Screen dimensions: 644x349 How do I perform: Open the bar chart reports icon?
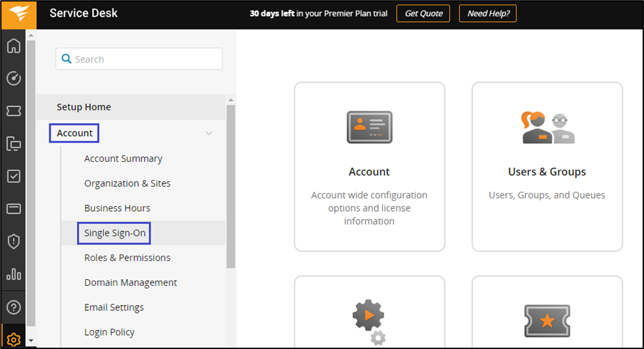13,274
